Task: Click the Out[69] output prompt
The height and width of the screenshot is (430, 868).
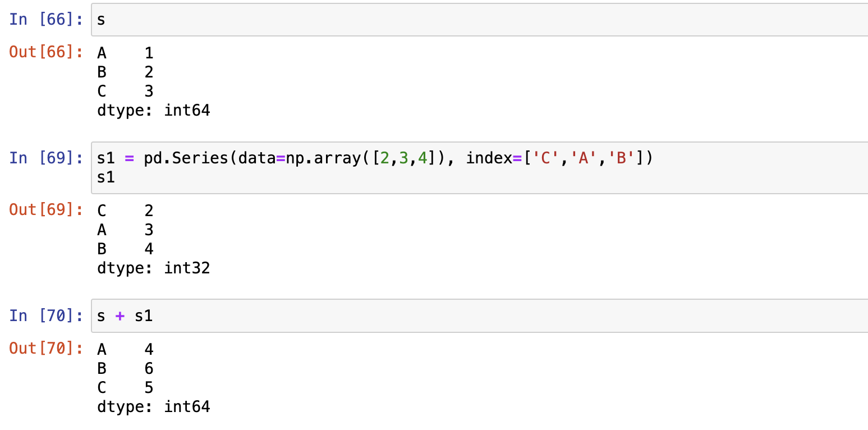Action: 46,209
